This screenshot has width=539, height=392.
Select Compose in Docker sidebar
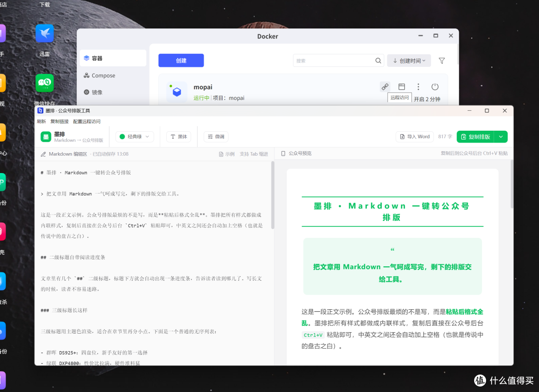point(113,75)
